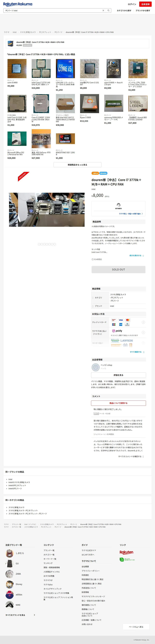Viewport: 155px width, 644px height.
Task: Click the paidy logo
Action: coord(117,331)
